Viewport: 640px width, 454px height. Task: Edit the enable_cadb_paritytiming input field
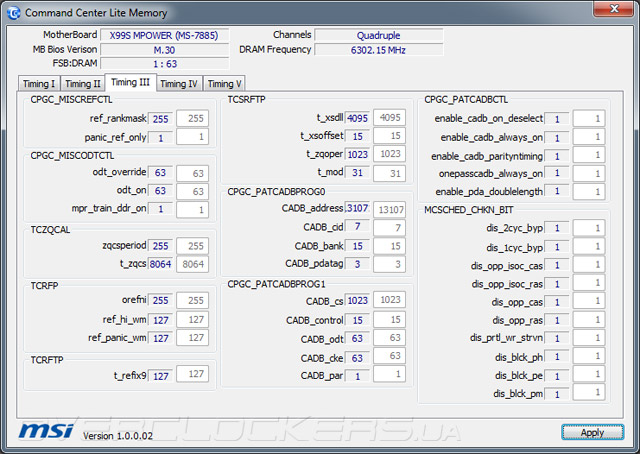pyautogui.click(x=589, y=155)
